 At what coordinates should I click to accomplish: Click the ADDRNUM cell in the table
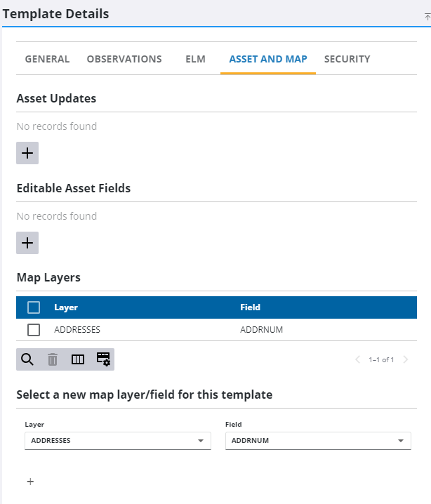[261, 329]
